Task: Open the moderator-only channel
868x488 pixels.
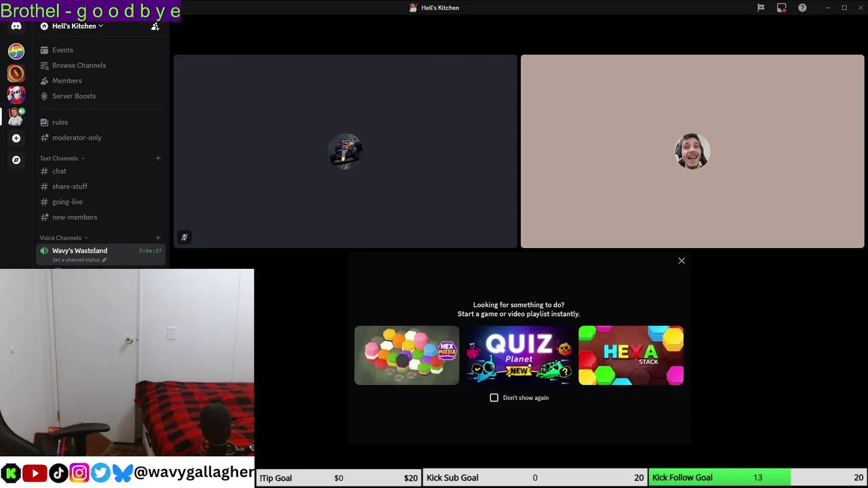Action: (x=100, y=138)
